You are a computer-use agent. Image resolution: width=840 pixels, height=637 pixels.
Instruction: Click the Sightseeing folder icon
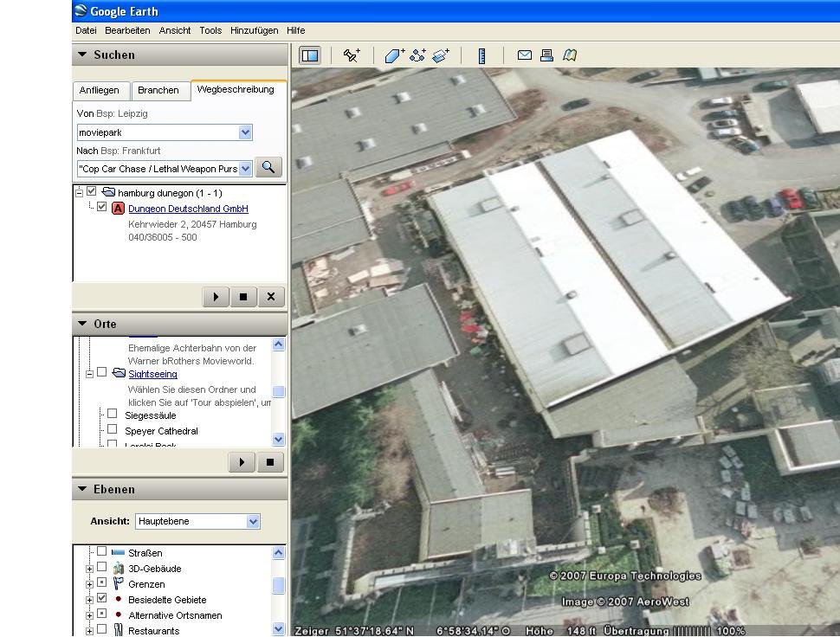click(x=119, y=372)
